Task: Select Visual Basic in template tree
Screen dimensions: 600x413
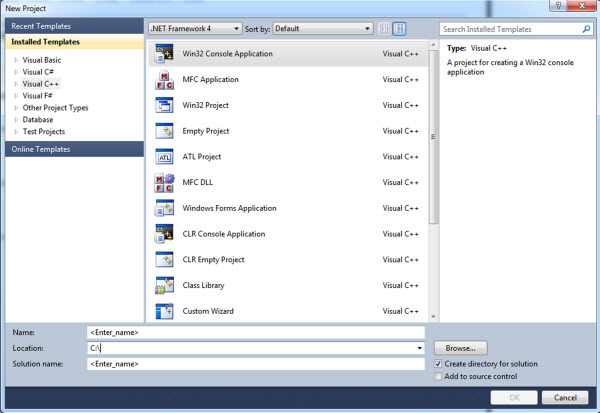Action: click(42, 60)
